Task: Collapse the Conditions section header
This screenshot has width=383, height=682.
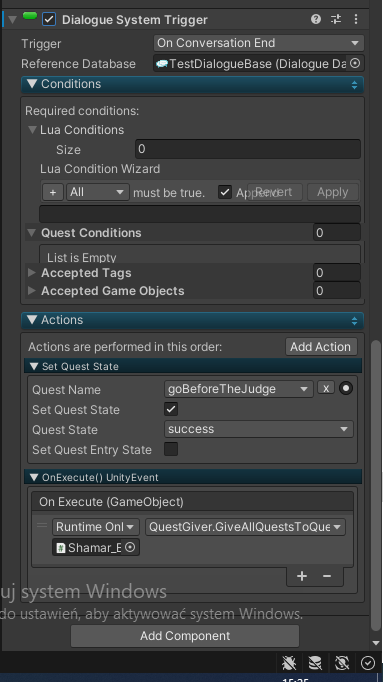Action: coord(192,84)
